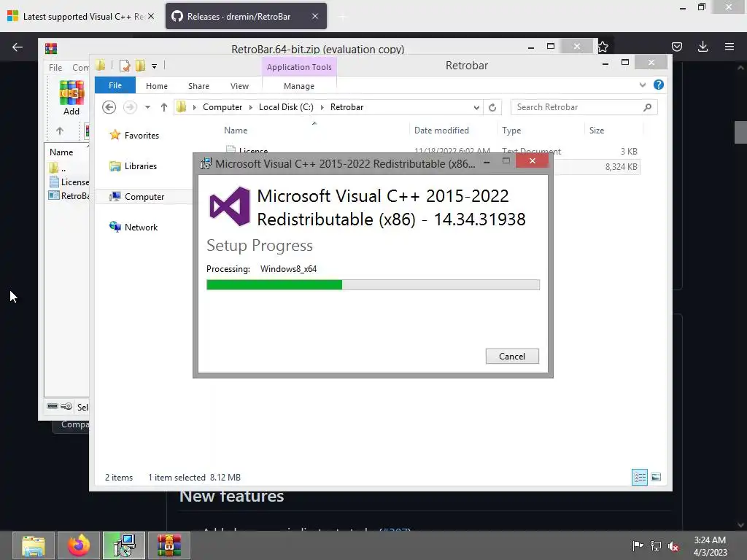Open clock showing 3:24 AM
Viewport: 747px width, 560px height.
[x=710, y=545]
